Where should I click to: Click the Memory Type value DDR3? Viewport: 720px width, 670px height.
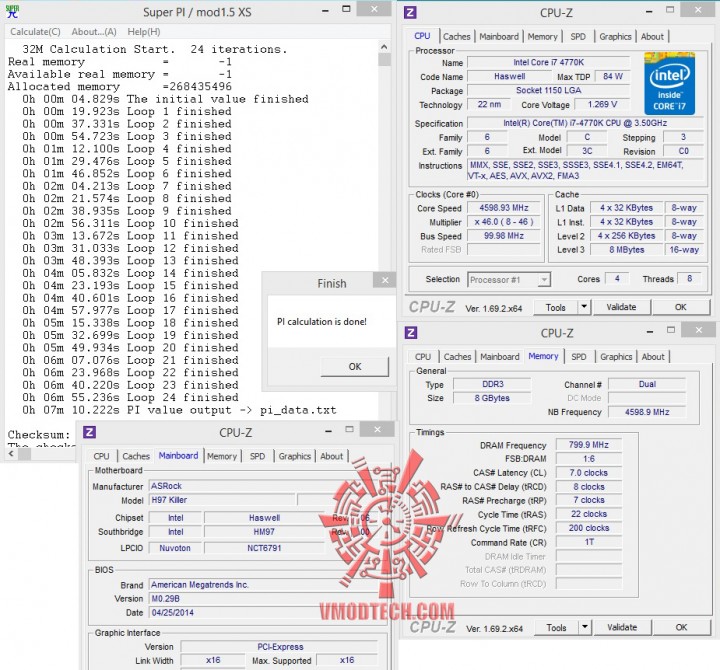[x=492, y=384]
